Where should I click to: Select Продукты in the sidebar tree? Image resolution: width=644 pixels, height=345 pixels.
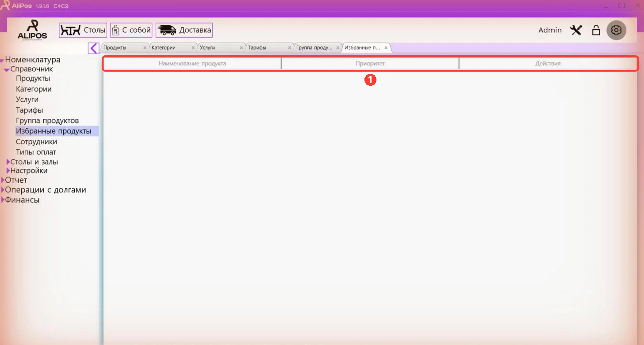pos(33,78)
